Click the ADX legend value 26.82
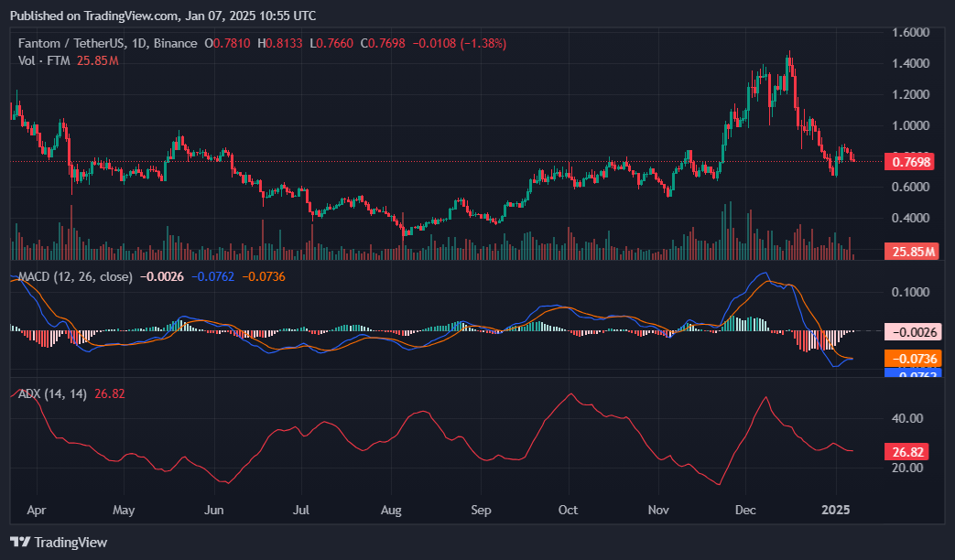955x560 pixels. pos(110,393)
